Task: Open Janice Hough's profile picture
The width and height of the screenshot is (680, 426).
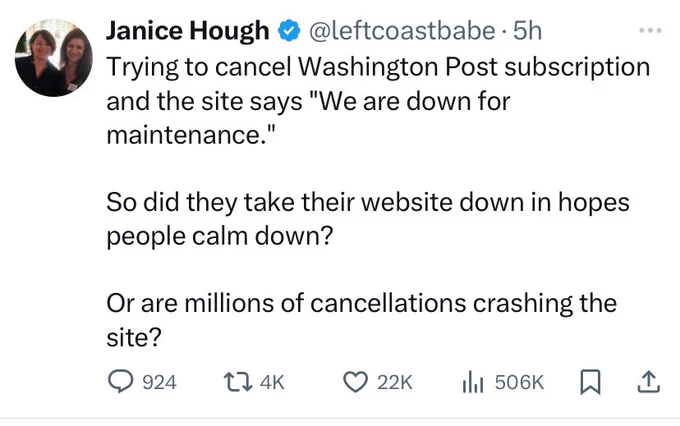Action: pyautogui.click(x=54, y=58)
